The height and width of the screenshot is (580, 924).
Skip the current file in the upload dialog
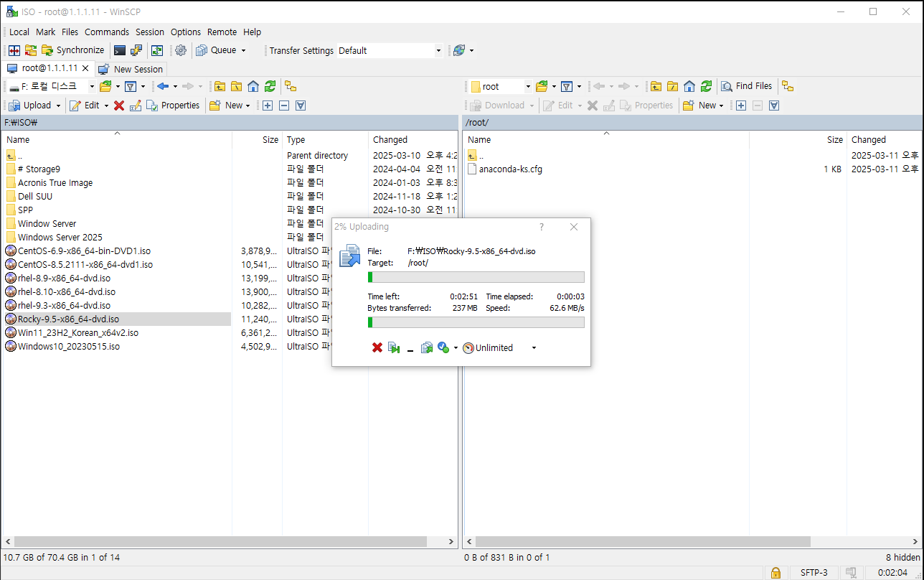tap(394, 347)
